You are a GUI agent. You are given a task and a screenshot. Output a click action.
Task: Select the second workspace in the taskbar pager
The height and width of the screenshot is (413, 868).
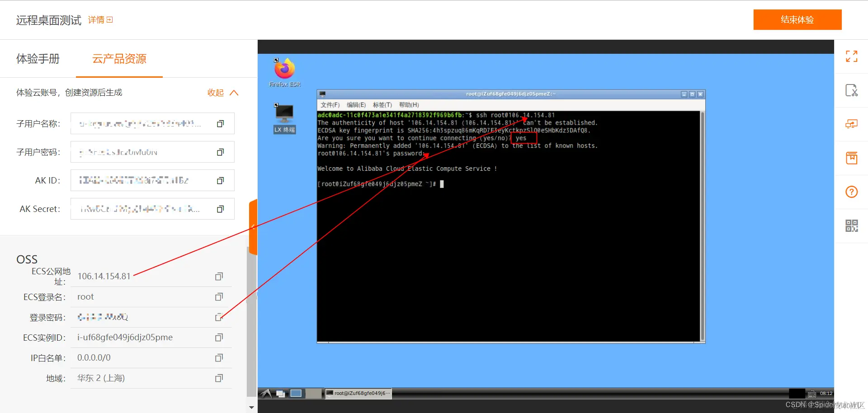pyautogui.click(x=313, y=394)
